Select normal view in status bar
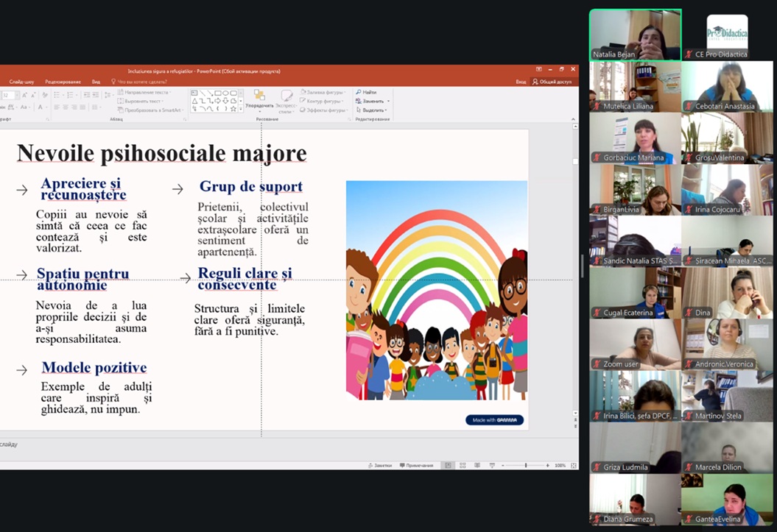777x532 pixels. 448,466
